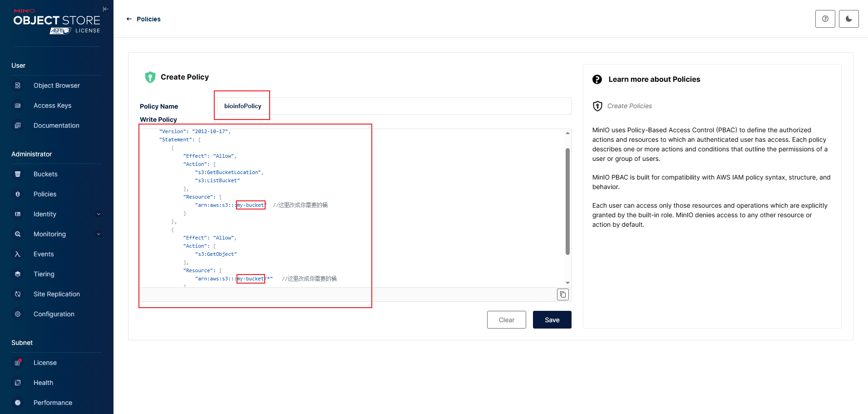Select the License icon with red dot
This screenshot has width=868, height=414.
point(18,363)
